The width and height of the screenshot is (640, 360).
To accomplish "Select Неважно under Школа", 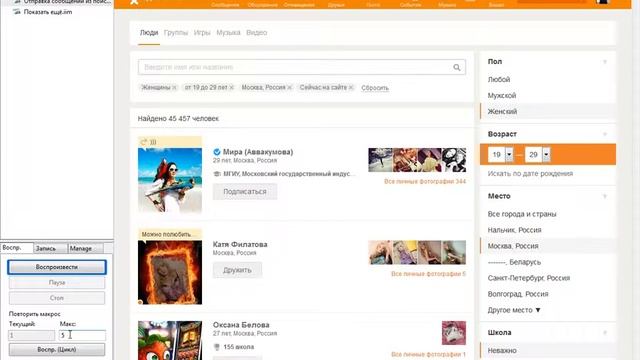I will tap(502, 351).
